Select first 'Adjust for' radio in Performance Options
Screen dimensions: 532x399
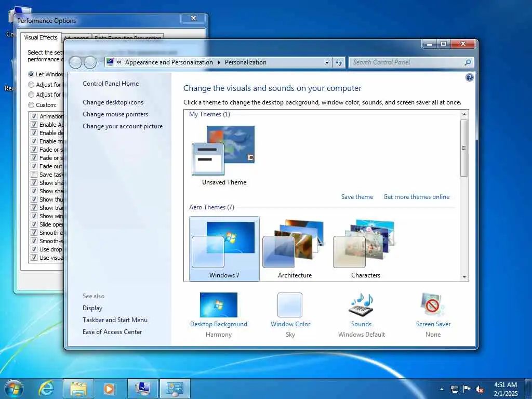click(x=31, y=85)
